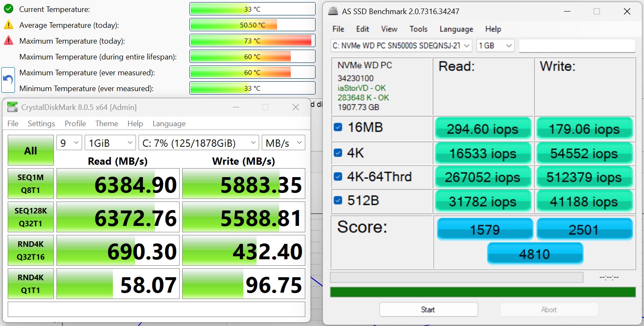
Task: Open the 1GiB test size dropdown
Action: tap(110, 143)
